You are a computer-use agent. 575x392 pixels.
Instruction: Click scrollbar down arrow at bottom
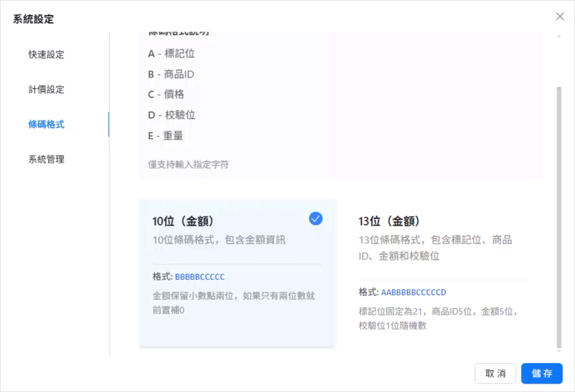[559, 351]
